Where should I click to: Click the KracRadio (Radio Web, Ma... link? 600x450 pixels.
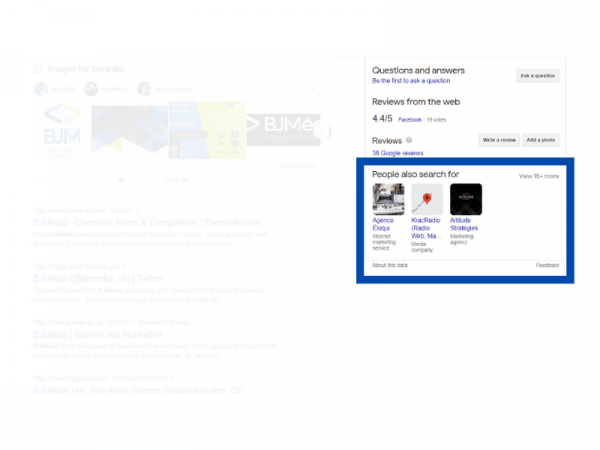[426, 228]
